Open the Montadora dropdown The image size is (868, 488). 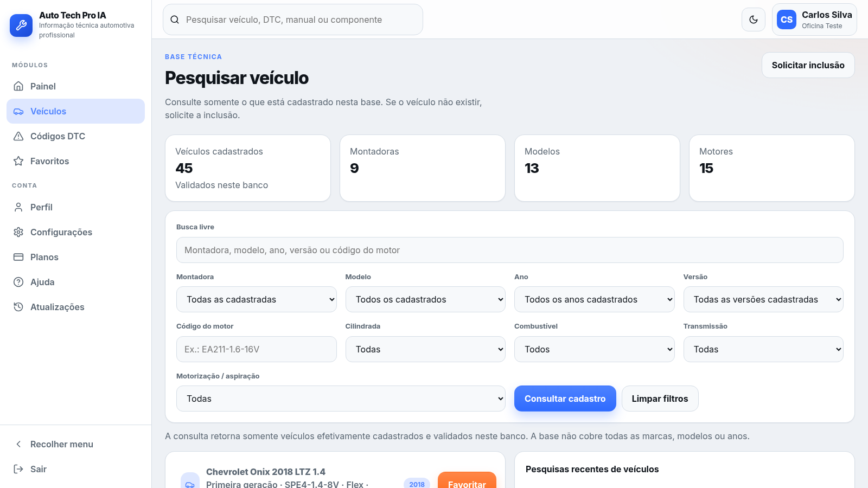click(x=257, y=299)
